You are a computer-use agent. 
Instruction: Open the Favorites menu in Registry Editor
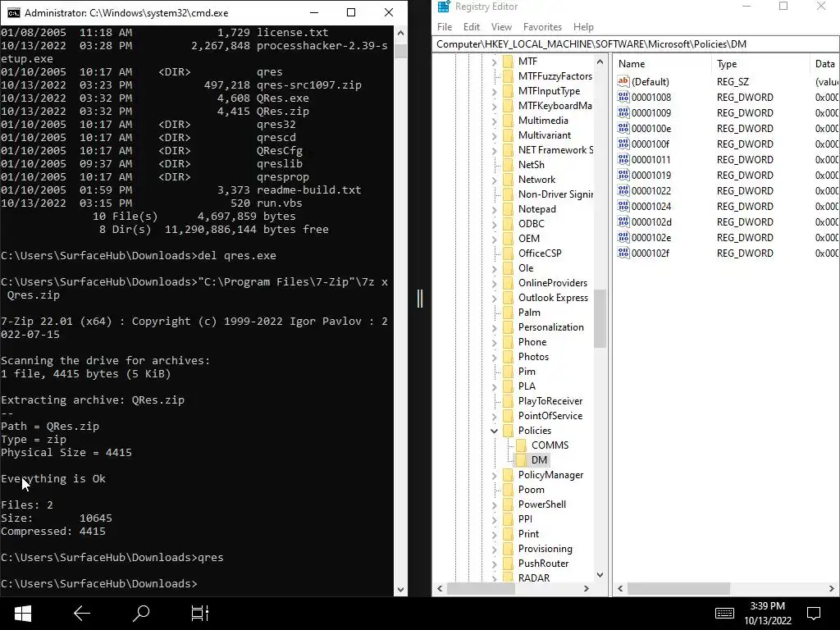pyautogui.click(x=542, y=27)
